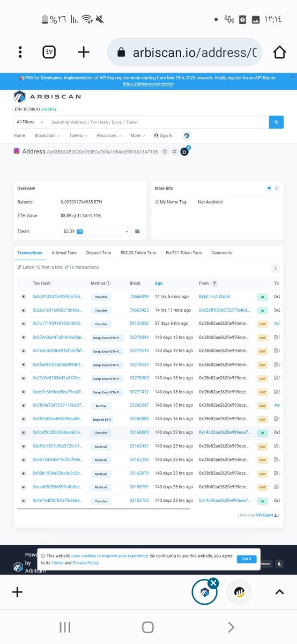This screenshot has height=644, width=297.
Task: View details eye for 0xbf9e1367 Multicall transaction
Action: 24,446
